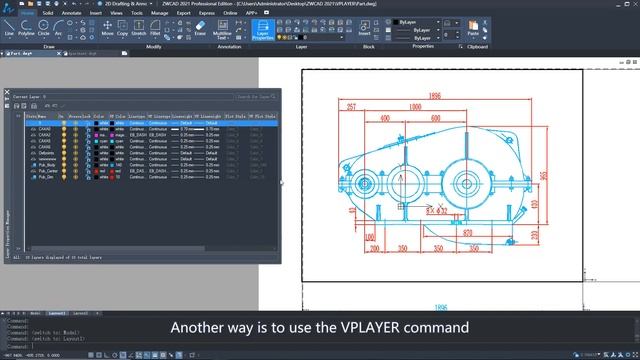
Task: Click the Save icon in quick access toolbar
Action: pyautogui.click(x=39, y=4)
